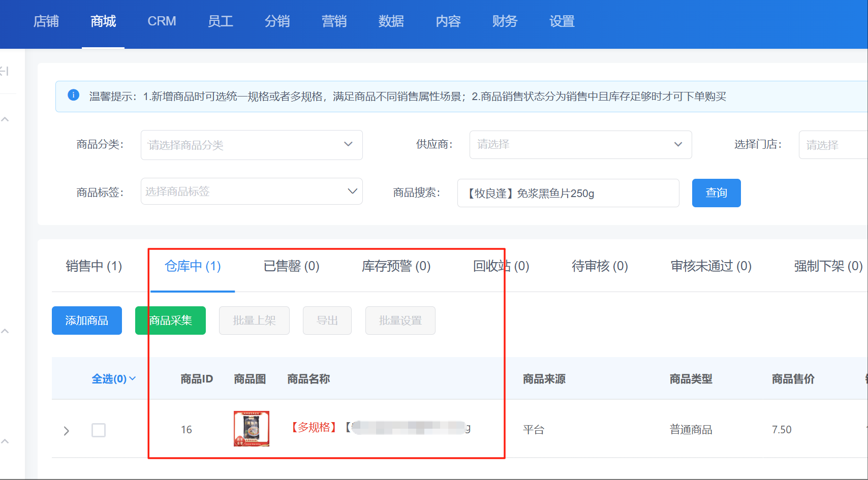Switch to the 仓库中 (1) tab

tap(193, 266)
